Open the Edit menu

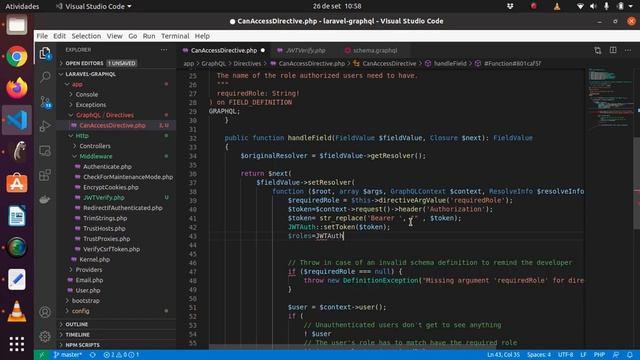59,36
